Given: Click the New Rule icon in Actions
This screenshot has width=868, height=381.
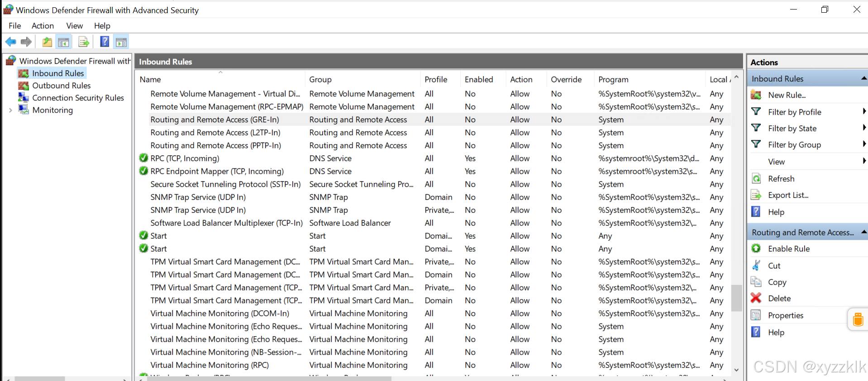Looking at the screenshot, I should pyautogui.click(x=756, y=95).
